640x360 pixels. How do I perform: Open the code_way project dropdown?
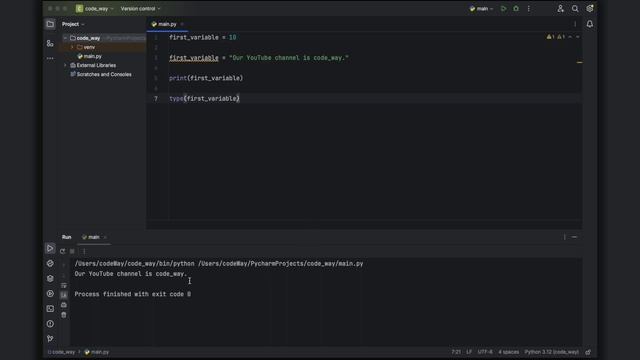click(95, 9)
